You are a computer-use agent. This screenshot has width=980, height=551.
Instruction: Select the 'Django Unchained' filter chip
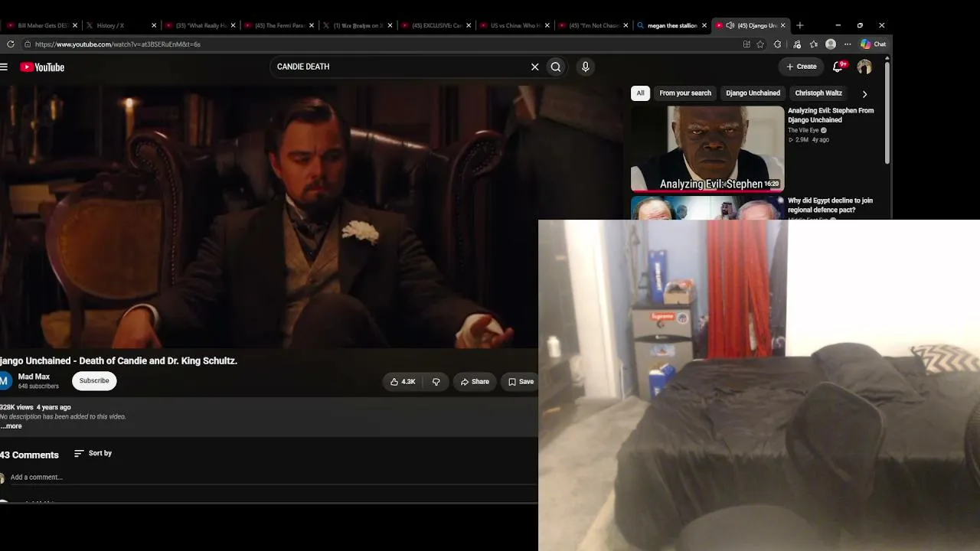point(753,93)
